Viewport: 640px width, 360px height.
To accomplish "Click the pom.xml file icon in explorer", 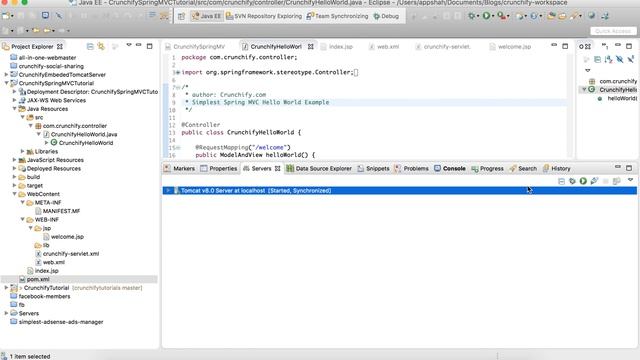I will point(22,279).
